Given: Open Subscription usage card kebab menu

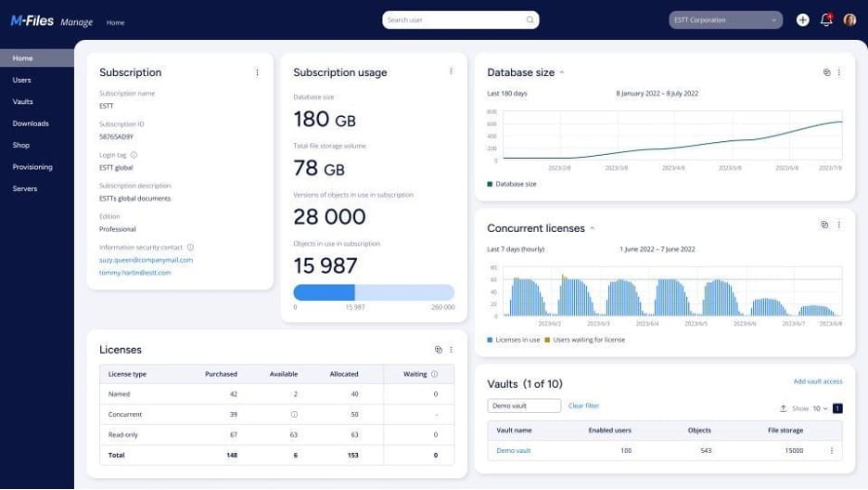Looking at the screenshot, I should click(x=451, y=71).
